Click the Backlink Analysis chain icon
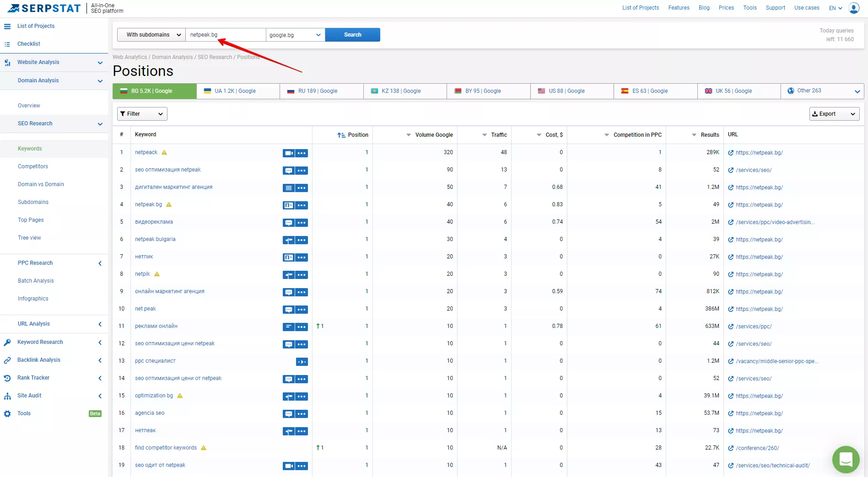Viewport: 868px width, 477px height. 7,360
